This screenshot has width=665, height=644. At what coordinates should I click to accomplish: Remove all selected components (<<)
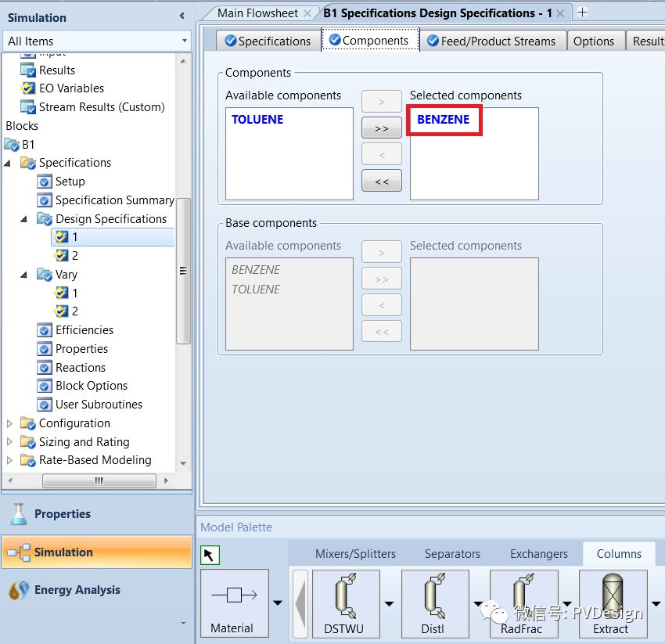[x=382, y=182]
